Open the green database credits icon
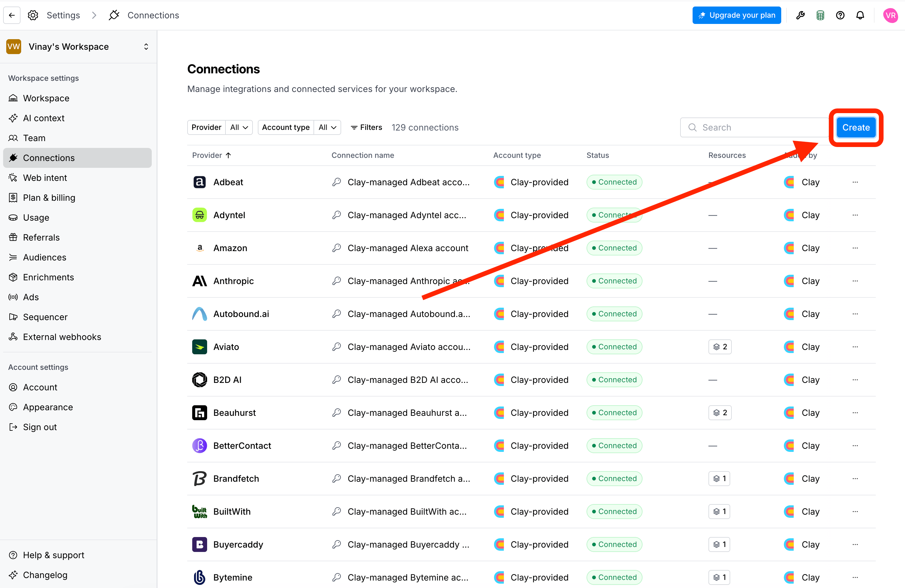This screenshot has width=905, height=588. (x=820, y=15)
